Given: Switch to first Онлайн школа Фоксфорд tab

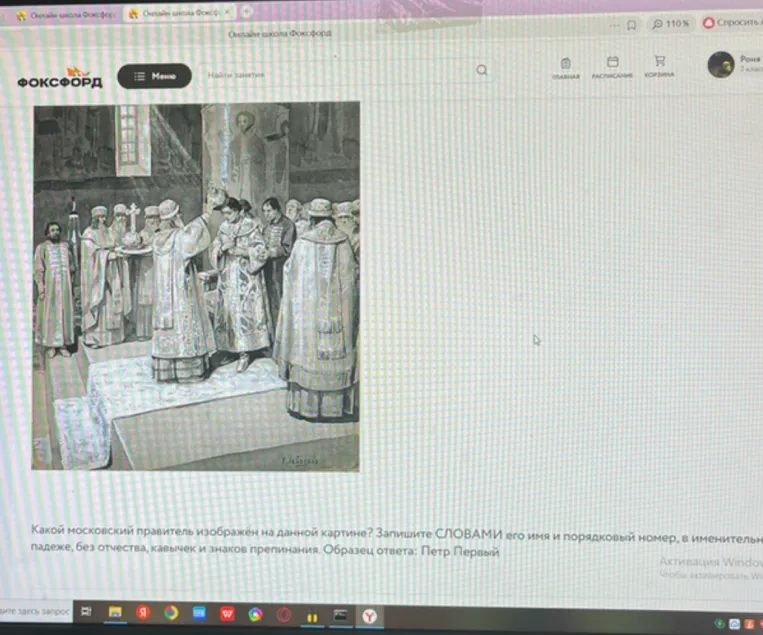Looking at the screenshot, I should coord(66,15).
